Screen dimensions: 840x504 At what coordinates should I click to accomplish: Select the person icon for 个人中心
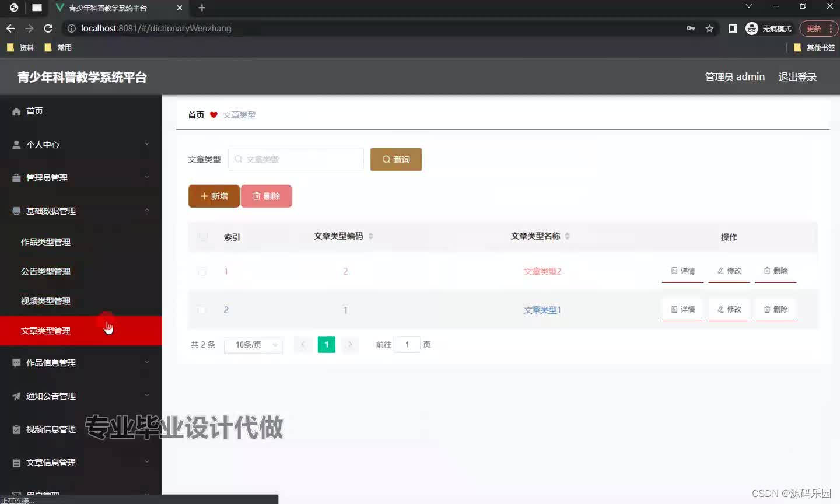(x=17, y=144)
